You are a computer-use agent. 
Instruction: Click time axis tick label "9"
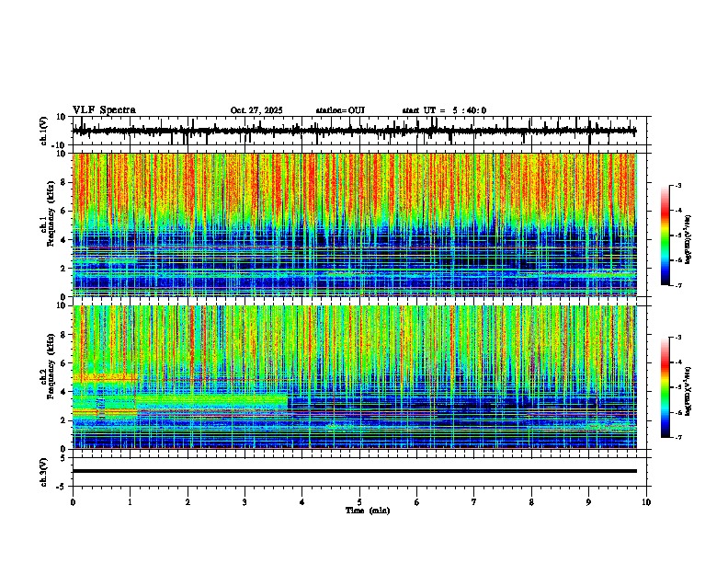588,502
